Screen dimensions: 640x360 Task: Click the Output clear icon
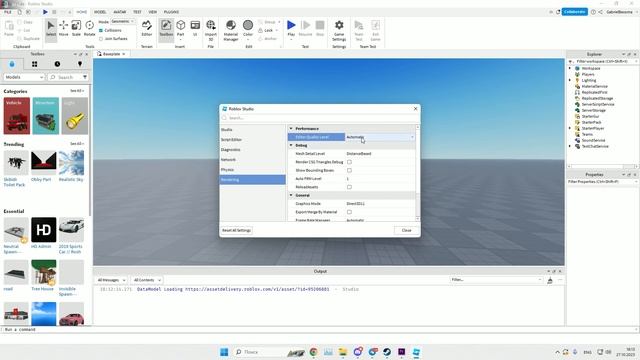550,280
